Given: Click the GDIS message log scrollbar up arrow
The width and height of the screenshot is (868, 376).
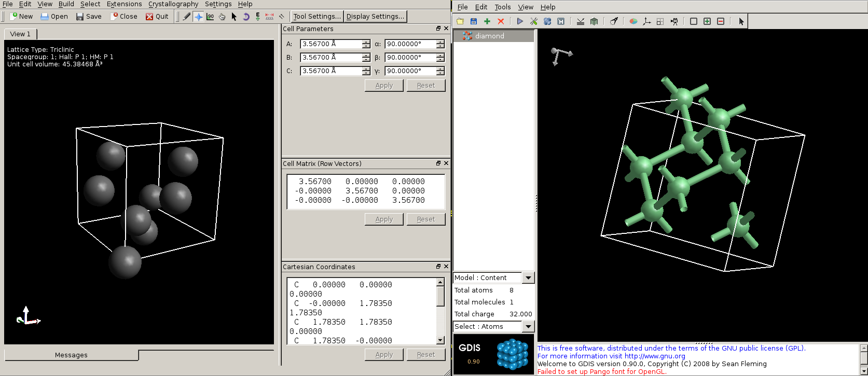Looking at the screenshot, I should point(864,348).
